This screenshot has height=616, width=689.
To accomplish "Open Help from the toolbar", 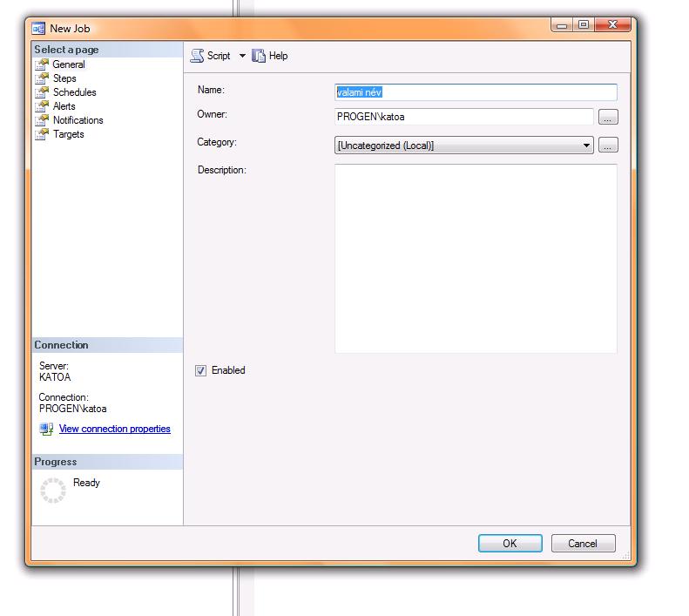I will pyautogui.click(x=270, y=56).
